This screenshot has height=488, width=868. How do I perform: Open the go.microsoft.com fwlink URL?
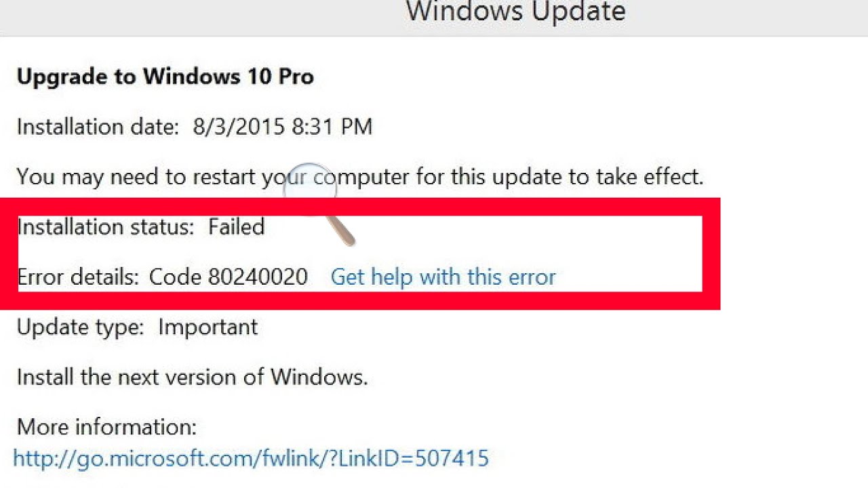[251, 458]
